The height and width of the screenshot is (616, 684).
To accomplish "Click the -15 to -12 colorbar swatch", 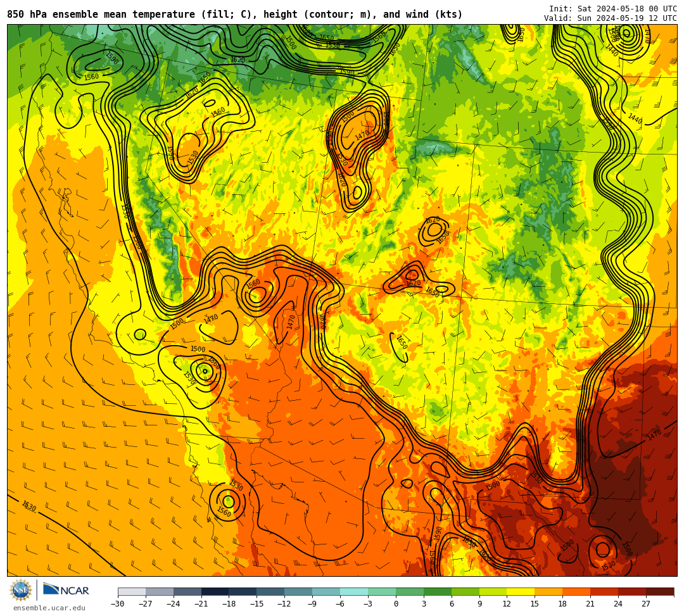I will coord(271,591).
